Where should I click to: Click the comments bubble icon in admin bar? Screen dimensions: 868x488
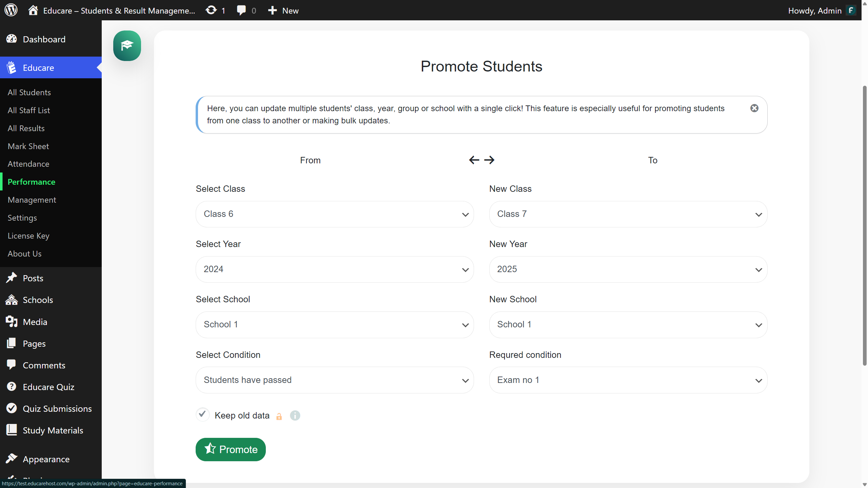point(241,10)
